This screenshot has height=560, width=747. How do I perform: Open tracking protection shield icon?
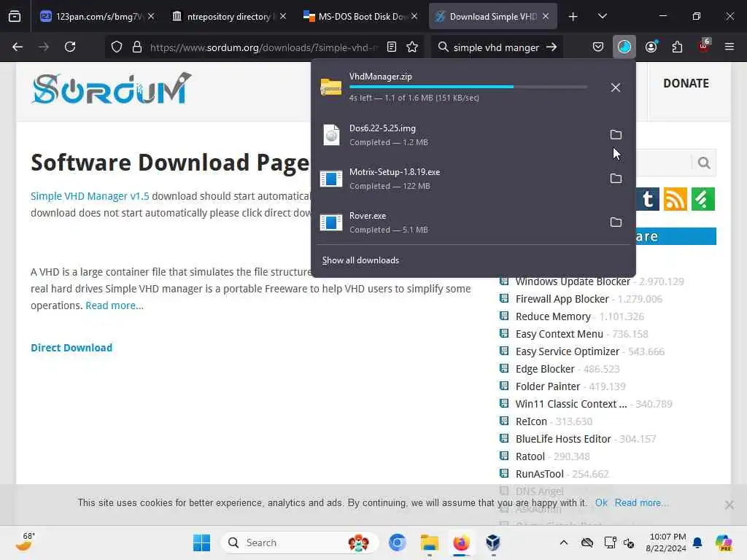[x=117, y=47]
